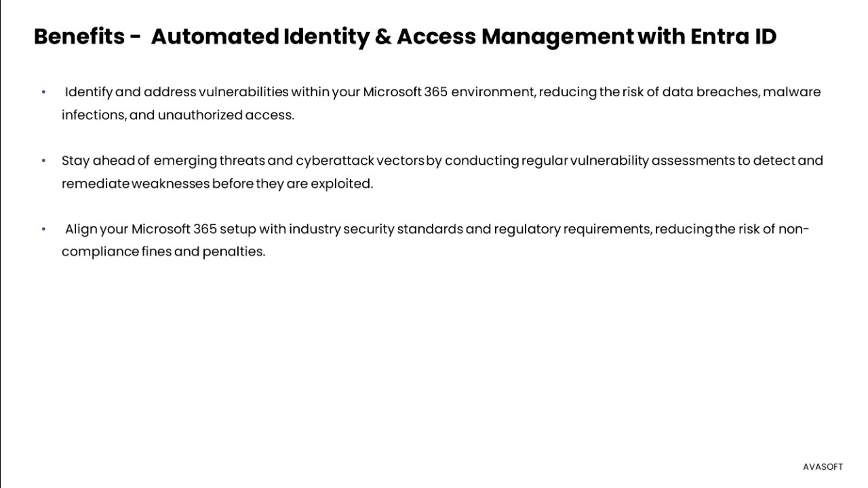Click the third bullet point marker
Viewport: 868px width, 488px height.
point(43,229)
